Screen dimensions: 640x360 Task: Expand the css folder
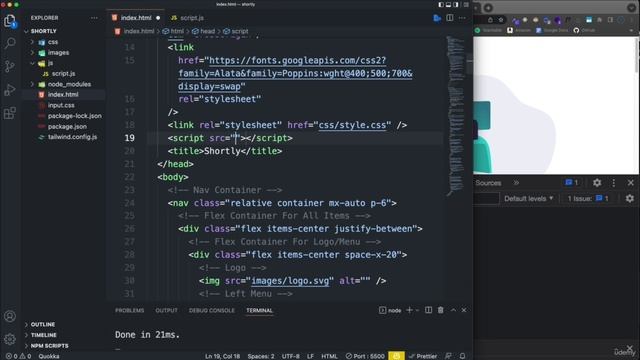53,42
